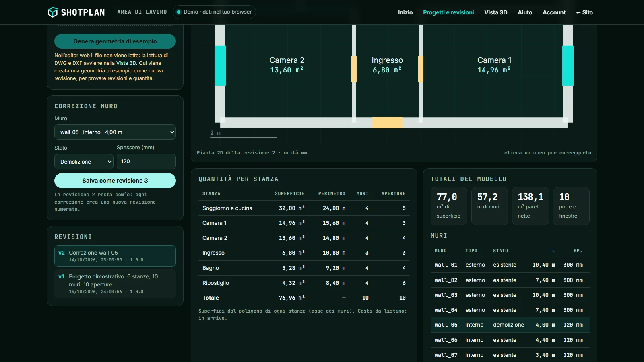
Task: Click the 57,2 m di muri card
Action: tap(489, 206)
